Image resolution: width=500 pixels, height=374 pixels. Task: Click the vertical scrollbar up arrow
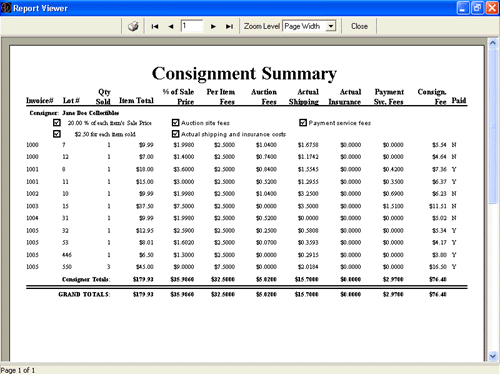[x=493, y=43]
